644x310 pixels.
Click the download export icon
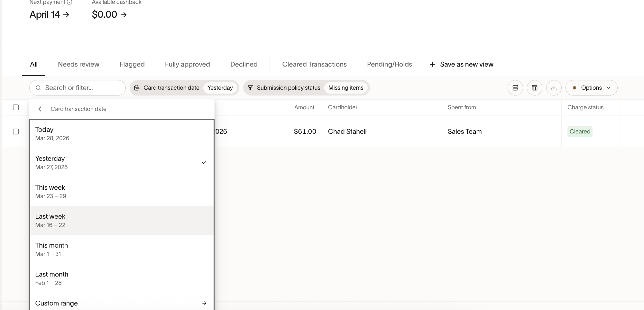pos(554,88)
